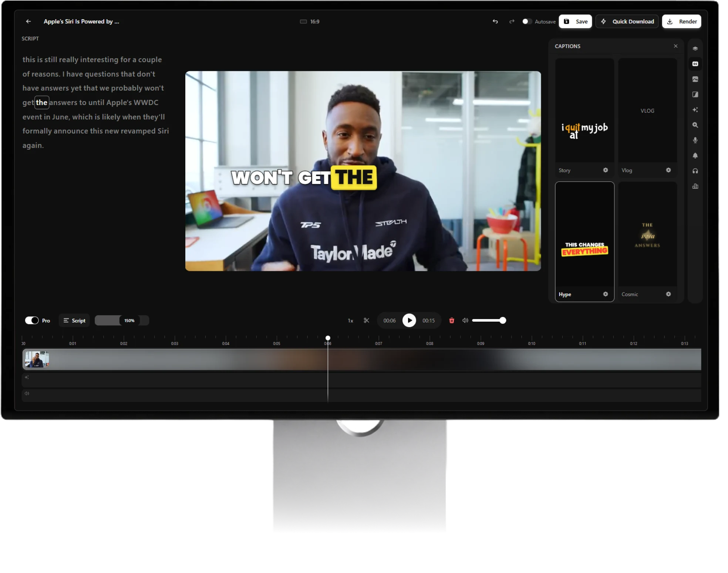Screen dimensions: 728x573
Task: Click the 00:15 total duration display
Action: click(x=428, y=321)
